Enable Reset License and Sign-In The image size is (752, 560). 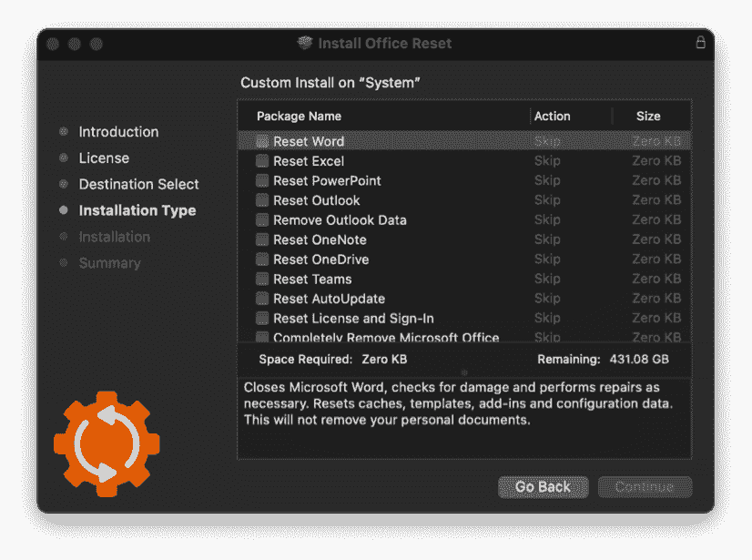[260, 318]
